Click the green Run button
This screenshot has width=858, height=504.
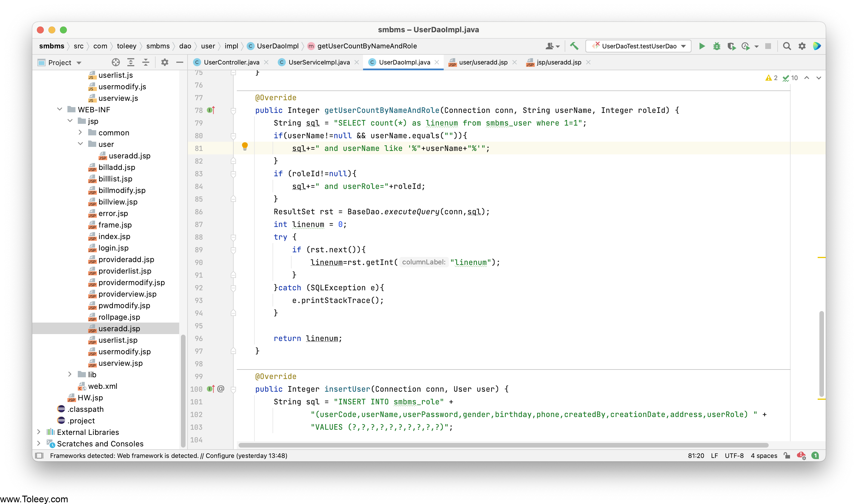(702, 46)
